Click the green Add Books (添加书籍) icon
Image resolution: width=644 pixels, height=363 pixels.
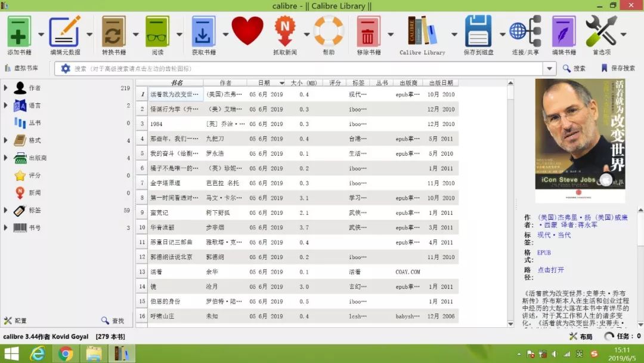[19, 32]
